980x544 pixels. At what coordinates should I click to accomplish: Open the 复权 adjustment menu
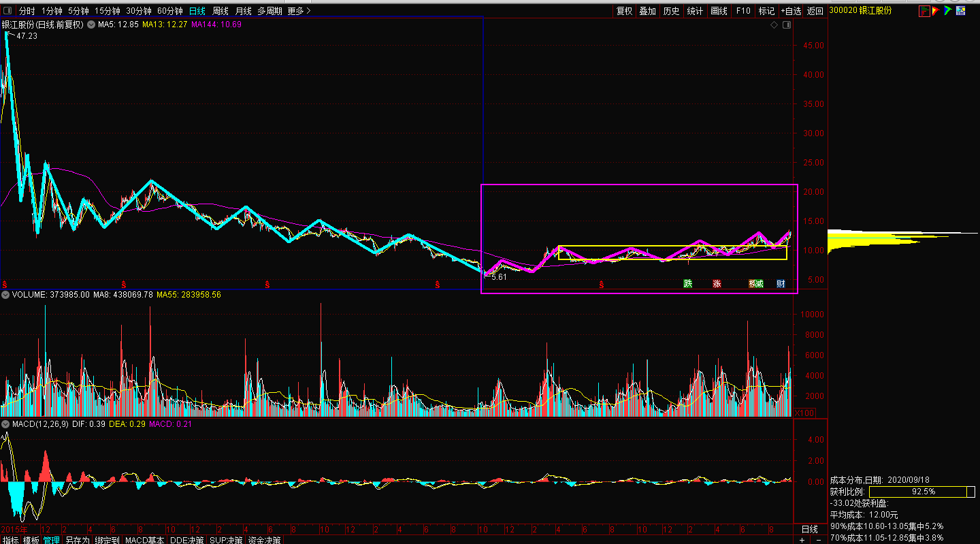[x=625, y=11]
